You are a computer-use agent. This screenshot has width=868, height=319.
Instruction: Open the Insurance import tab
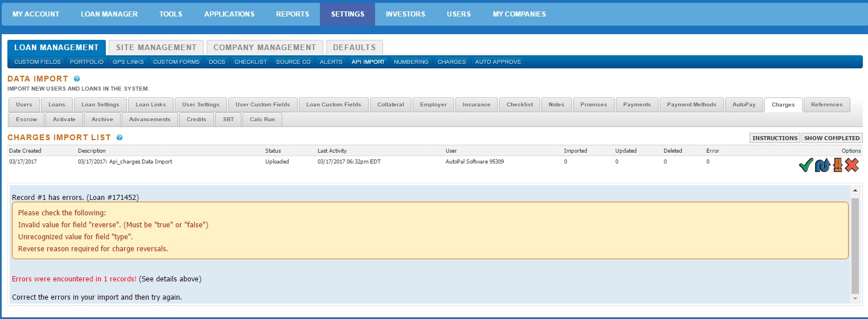coord(476,105)
